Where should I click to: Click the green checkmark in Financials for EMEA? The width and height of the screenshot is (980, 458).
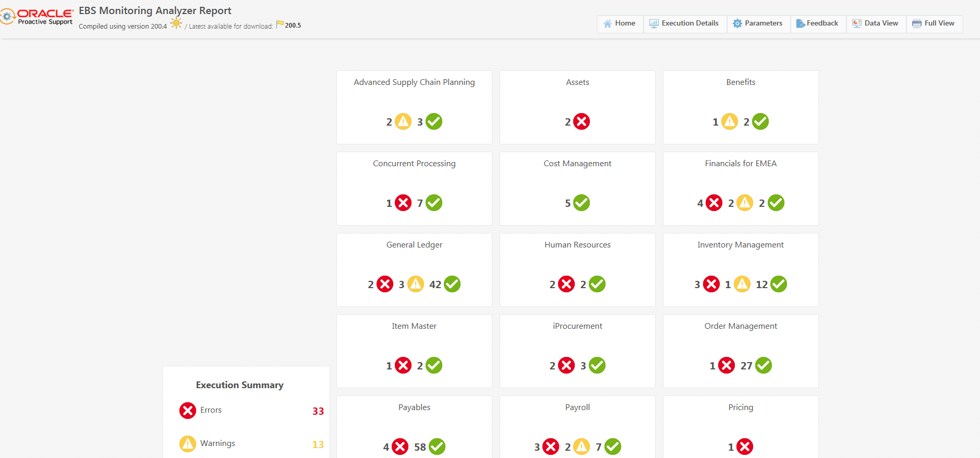776,203
